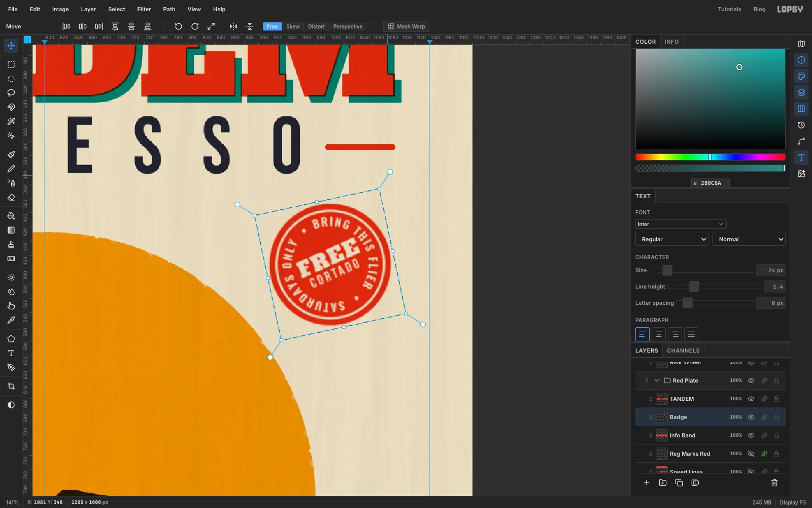Pick the Eraser tool
812x508 pixels.
click(x=11, y=197)
